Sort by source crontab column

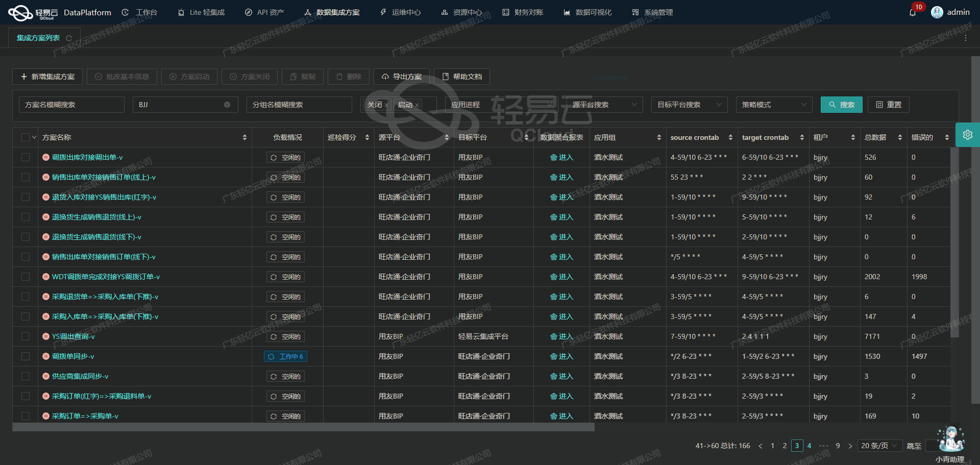click(x=730, y=137)
